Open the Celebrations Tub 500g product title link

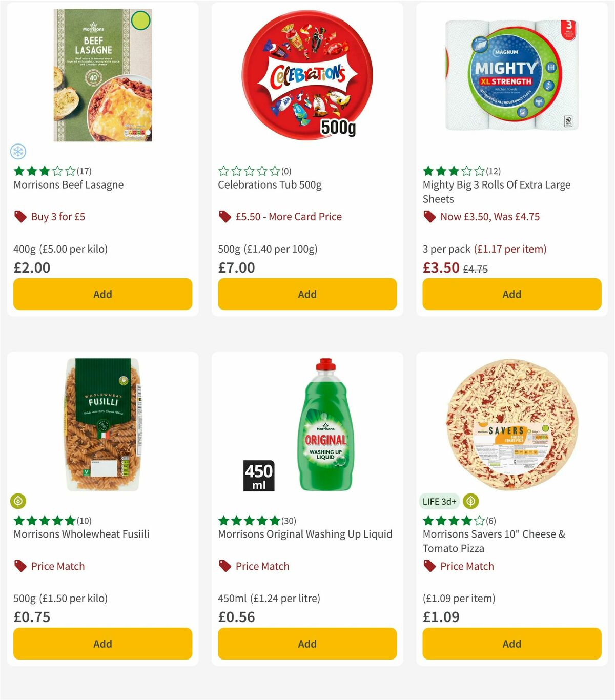270,185
